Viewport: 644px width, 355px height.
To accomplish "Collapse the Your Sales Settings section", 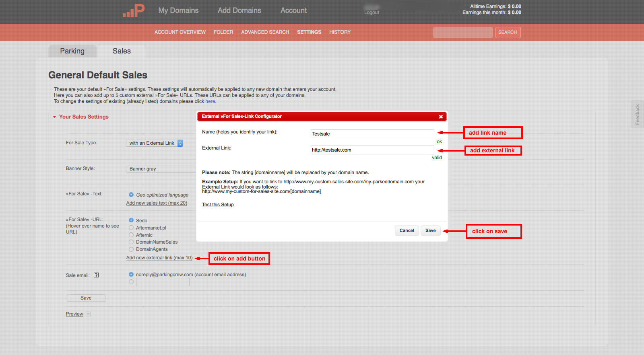I will (x=55, y=117).
